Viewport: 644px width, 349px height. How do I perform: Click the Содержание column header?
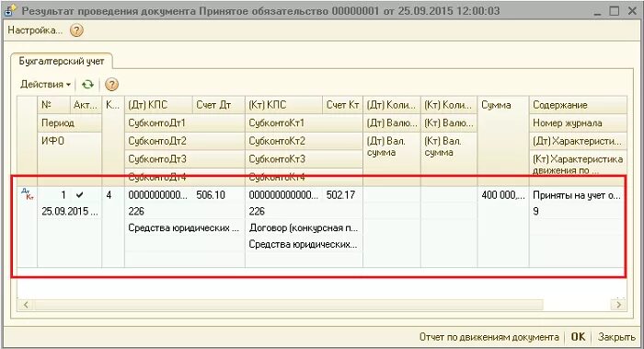(578, 105)
